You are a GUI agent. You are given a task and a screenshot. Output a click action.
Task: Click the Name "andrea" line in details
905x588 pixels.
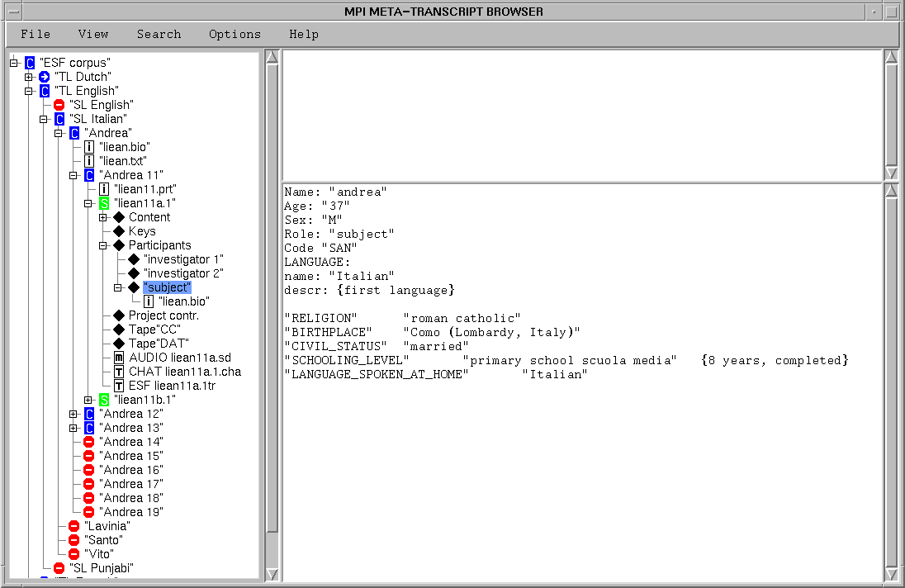pos(335,192)
